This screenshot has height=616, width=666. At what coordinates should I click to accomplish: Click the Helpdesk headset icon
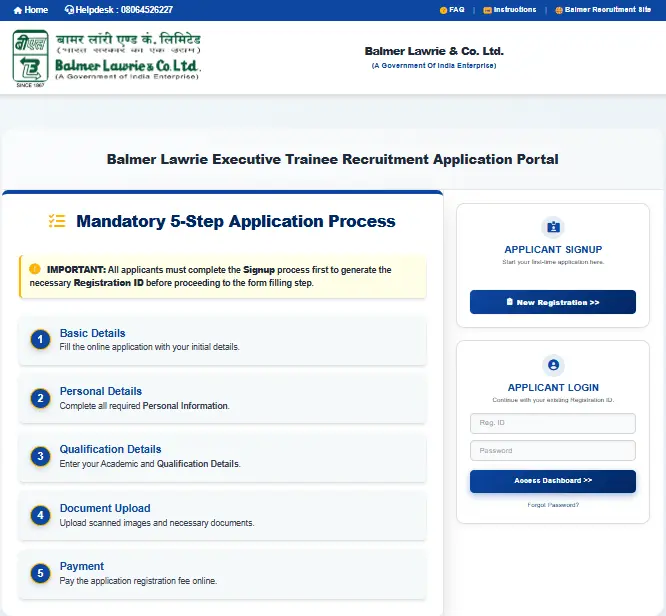pos(69,10)
